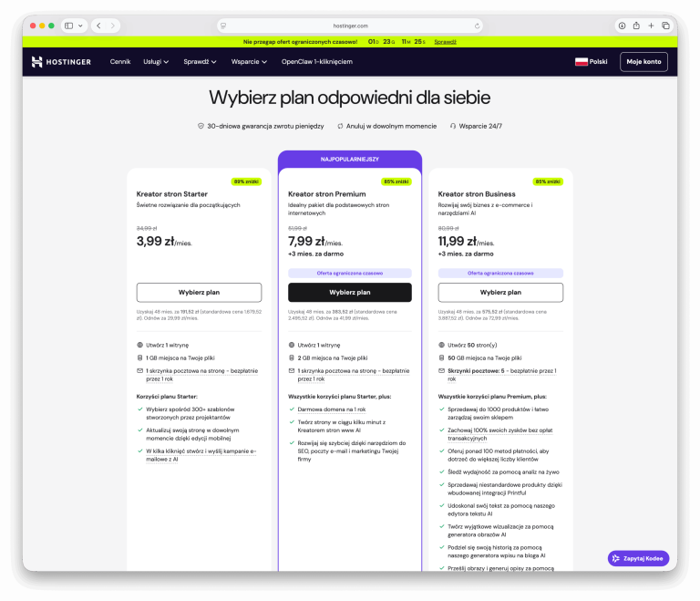Image resolution: width=700 pixels, height=601 pixels.
Task: Show the tab overview icon
Action: click(x=665, y=26)
